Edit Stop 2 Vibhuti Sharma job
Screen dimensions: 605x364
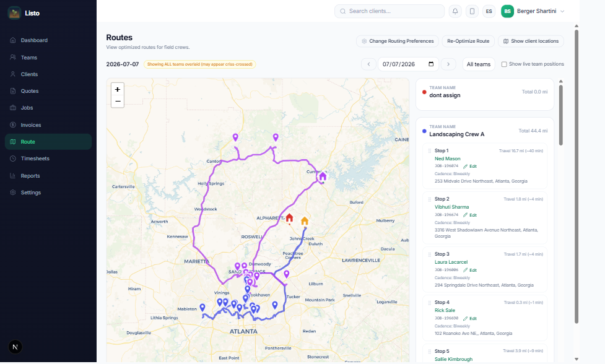470,215
